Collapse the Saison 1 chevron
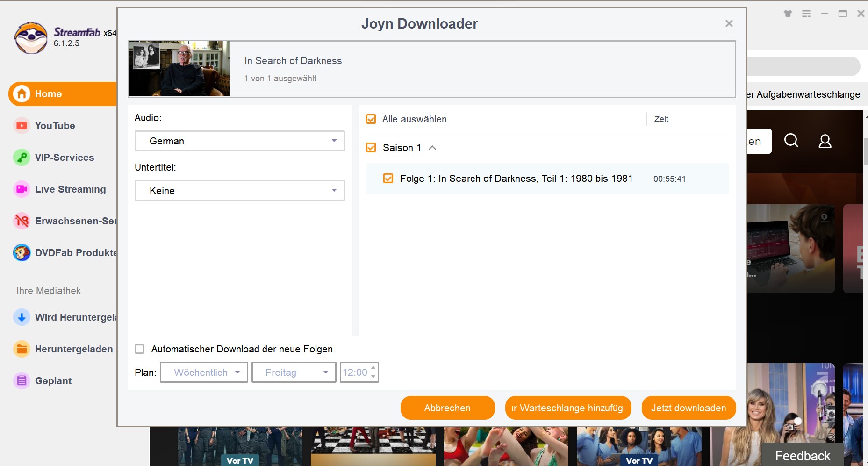The image size is (868, 466). click(432, 148)
